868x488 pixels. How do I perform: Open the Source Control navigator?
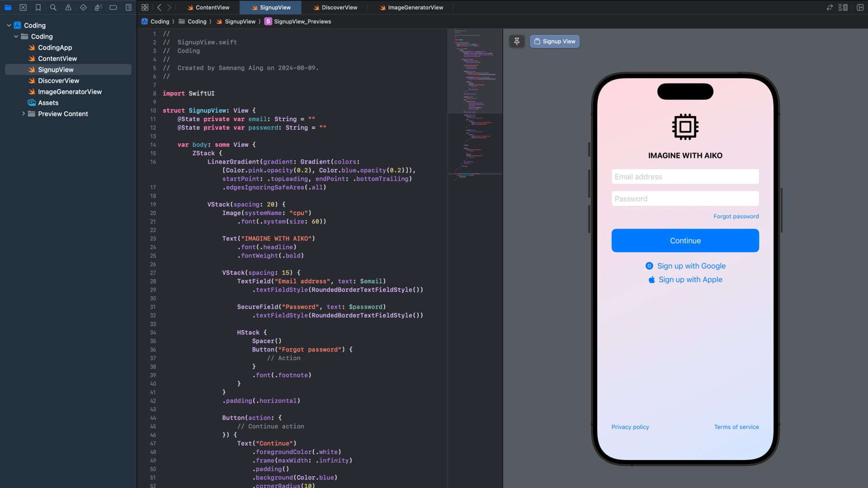pos(23,7)
